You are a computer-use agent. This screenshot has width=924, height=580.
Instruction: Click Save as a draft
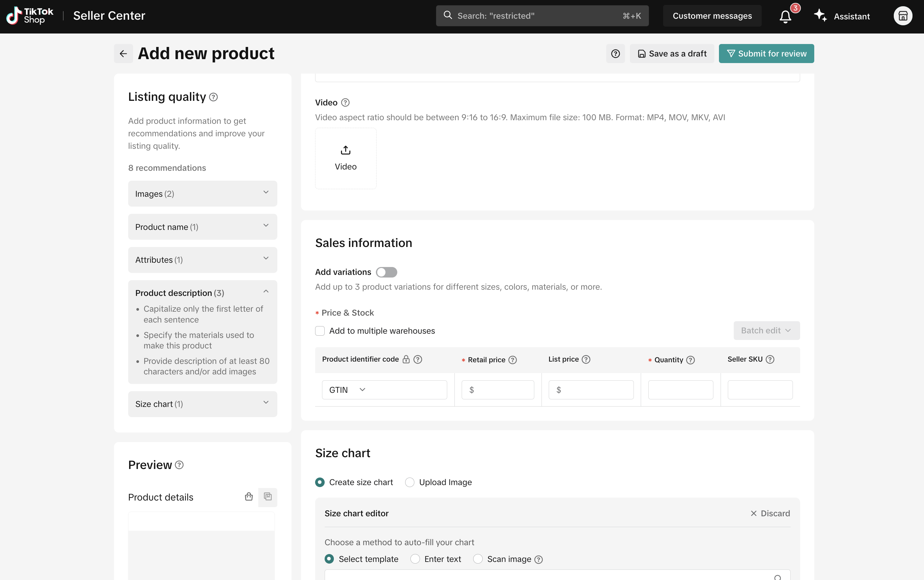(672, 54)
